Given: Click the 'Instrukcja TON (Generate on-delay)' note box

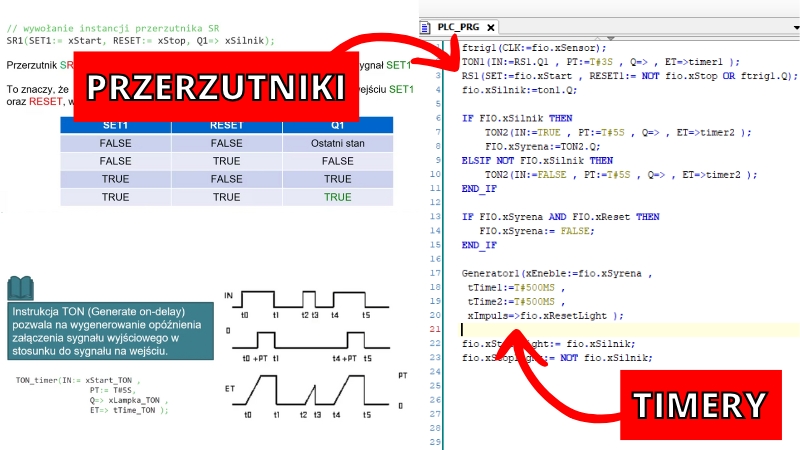Looking at the screenshot, I should (x=110, y=331).
